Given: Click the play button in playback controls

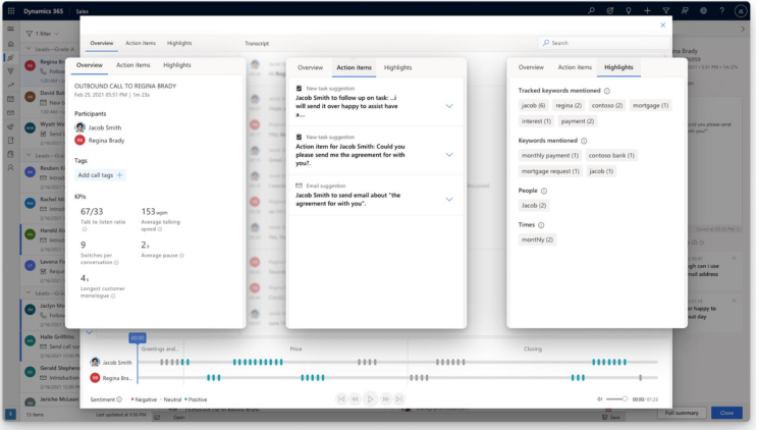Looking at the screenshot, I should click(370, 399).
